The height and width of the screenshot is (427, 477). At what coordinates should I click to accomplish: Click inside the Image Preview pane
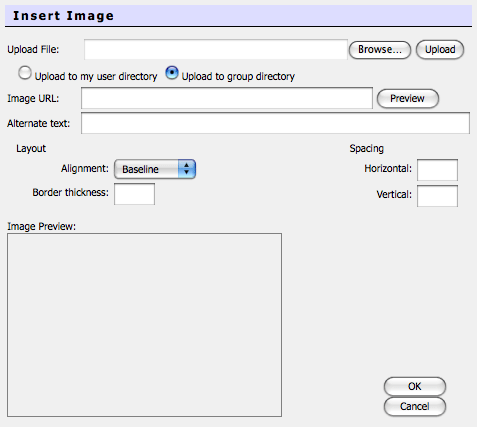coord(144,325)
